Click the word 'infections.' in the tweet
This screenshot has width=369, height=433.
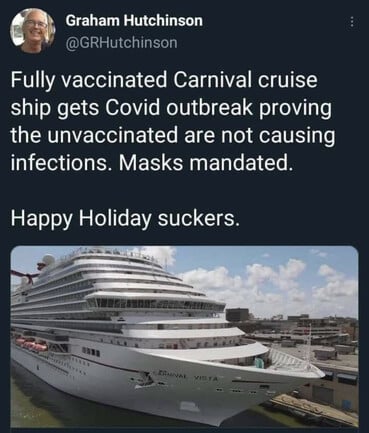(x=61, y=163)
